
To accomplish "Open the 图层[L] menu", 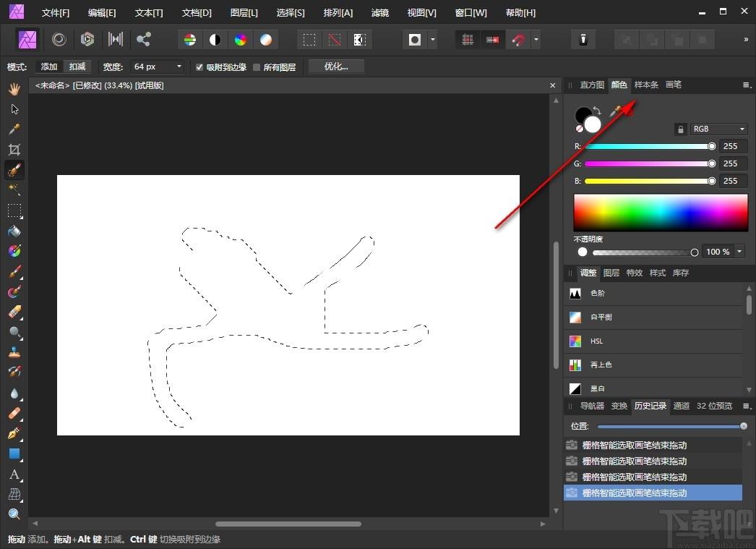I will point(244,13).
